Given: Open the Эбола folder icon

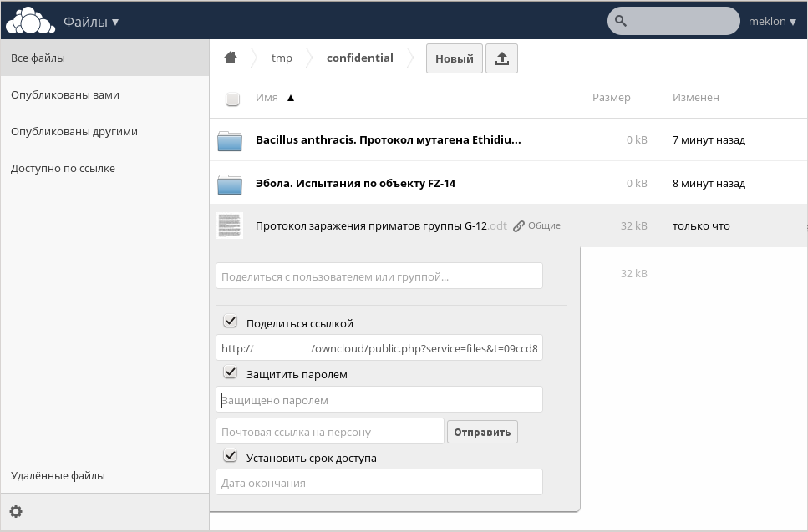Looking at the screenshot, I should (x=229, y=183).
